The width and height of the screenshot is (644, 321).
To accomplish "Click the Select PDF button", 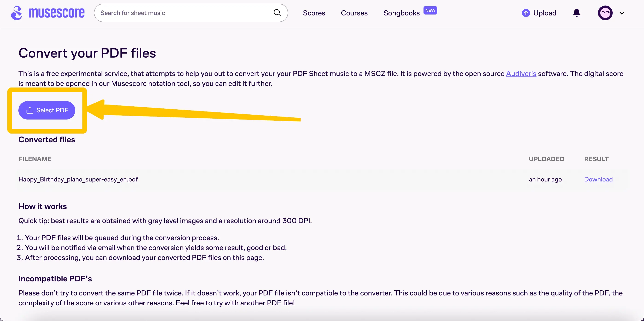I will tap(47, 110).
